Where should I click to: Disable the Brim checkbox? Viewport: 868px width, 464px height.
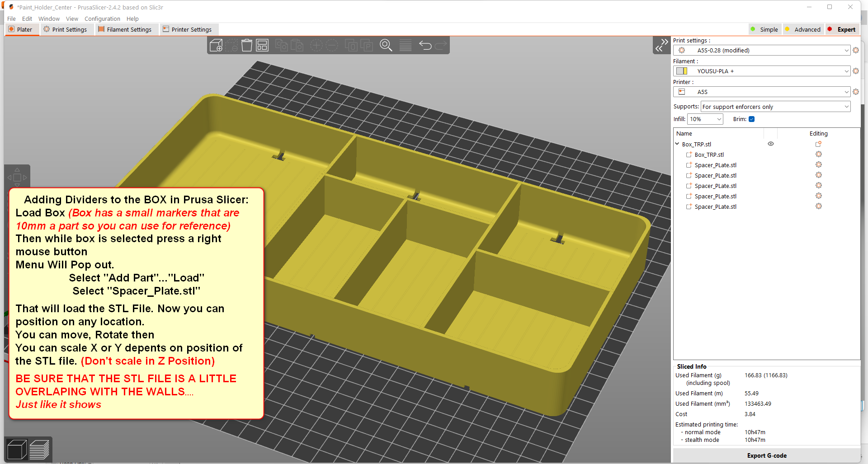tap(752, 119)
